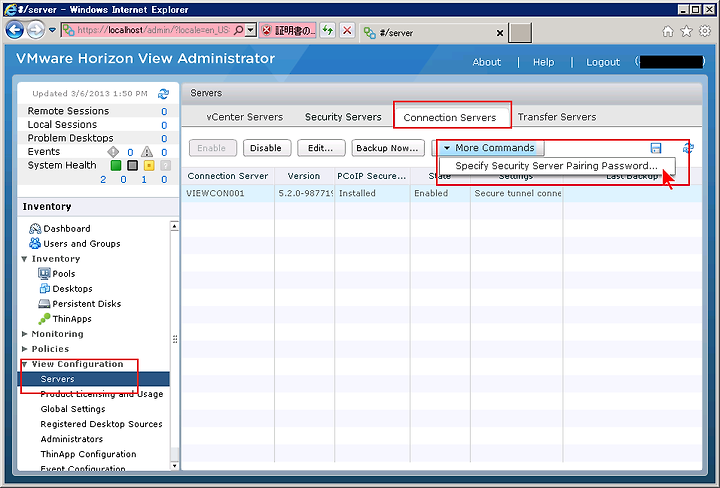Click the Backup Now... button
The height and width of the screenshot is (488, 720).
point(387,148)
